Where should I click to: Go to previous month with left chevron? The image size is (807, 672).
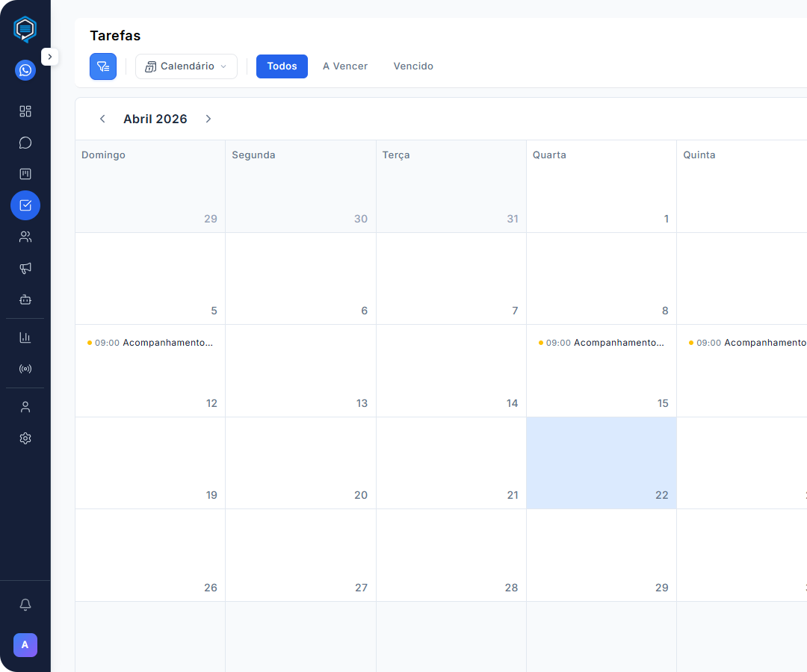click(102, 119)
